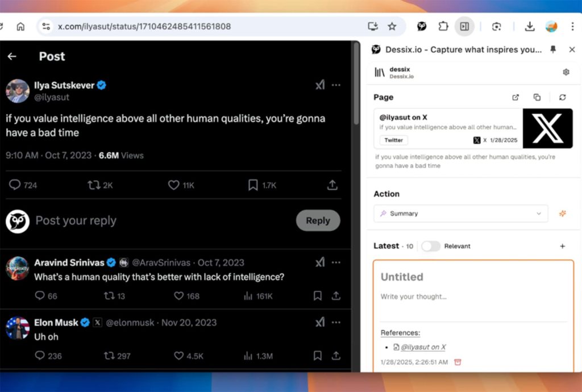Click the Dessix settings gear icon
The image size is (582, 392).
point(566,72)
